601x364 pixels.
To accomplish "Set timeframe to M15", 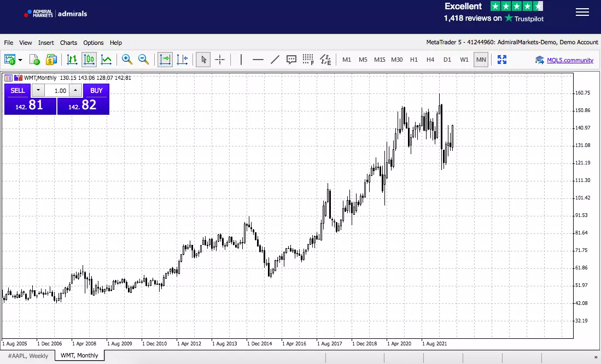I will (x=380, y=60).
